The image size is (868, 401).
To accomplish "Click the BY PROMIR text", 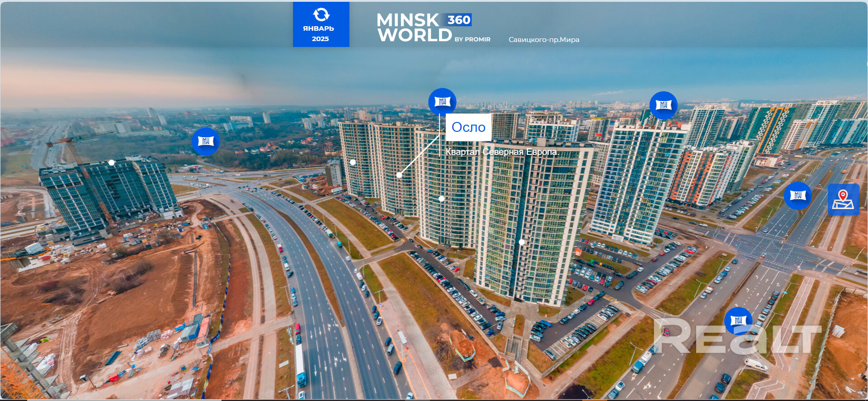I will pos(472,40).
